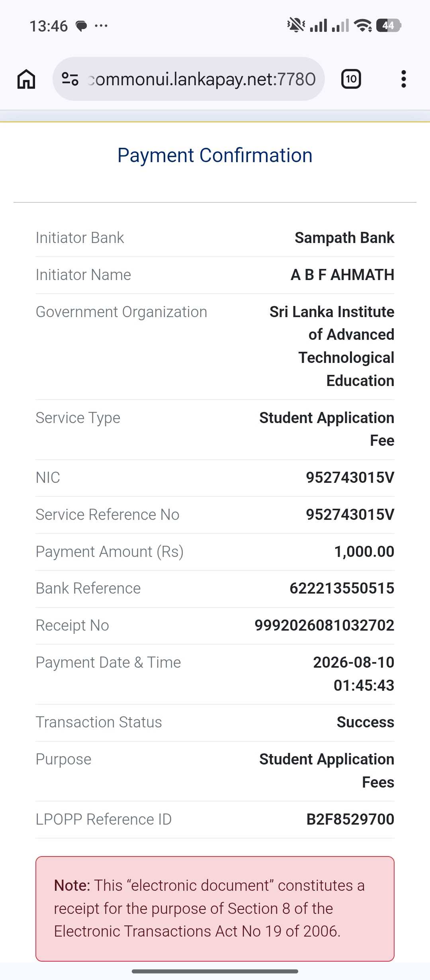430x980 pixels.
Task: Tap the browser home icon
Action: pos(26,79)
